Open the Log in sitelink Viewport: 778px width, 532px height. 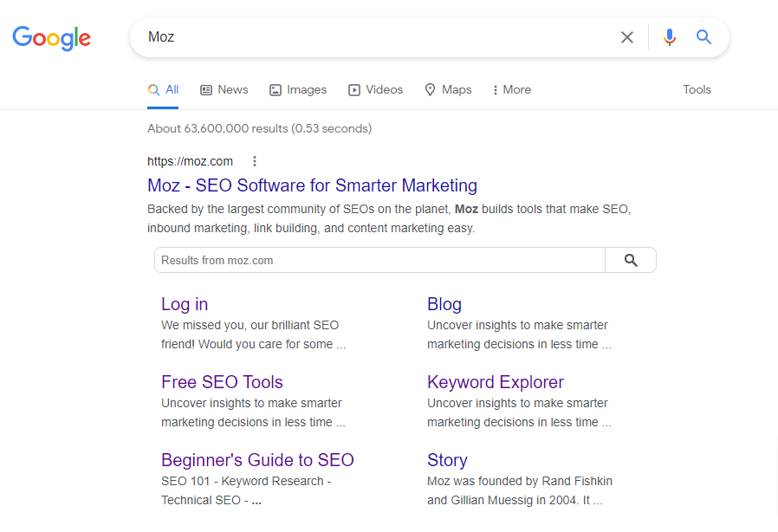pos(185,304)
